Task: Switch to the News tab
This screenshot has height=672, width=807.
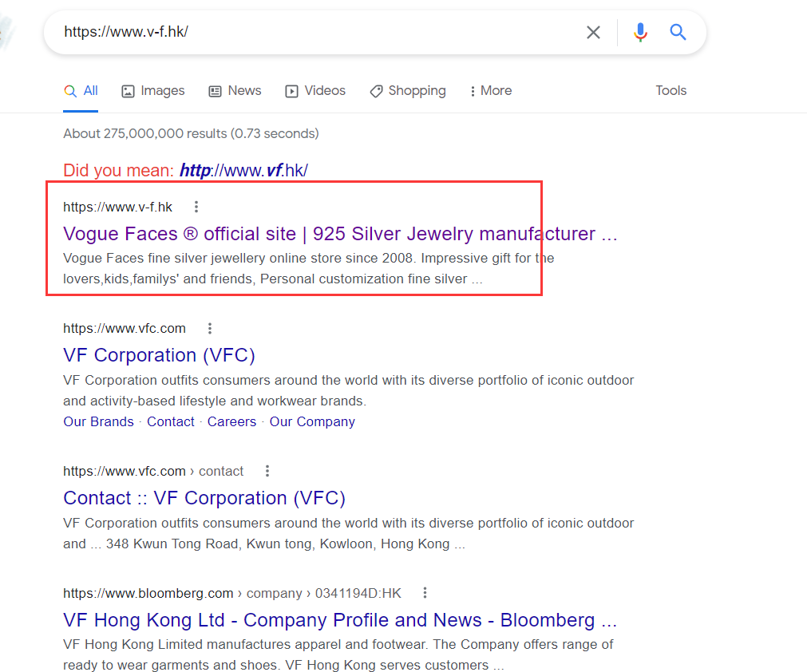Action: coord(235,91)
